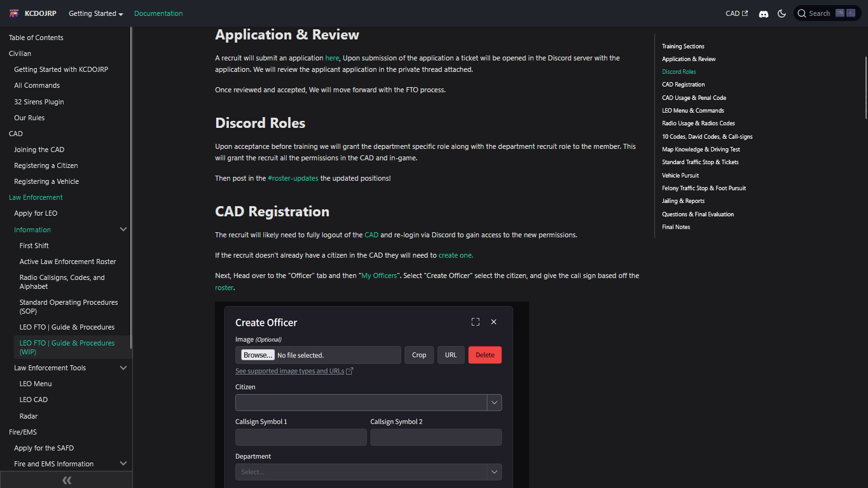
Task: Expand the Fire and EMS Information chevron
Action: 123,464
